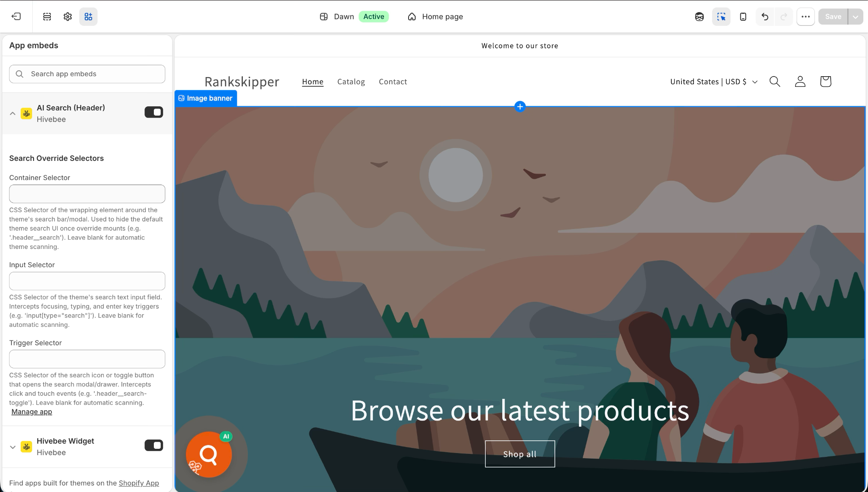The height and width of the screenshot is (492, 868).
Task: Toggle the AI Search (Header) embed
Action: (x=154, y=112)
